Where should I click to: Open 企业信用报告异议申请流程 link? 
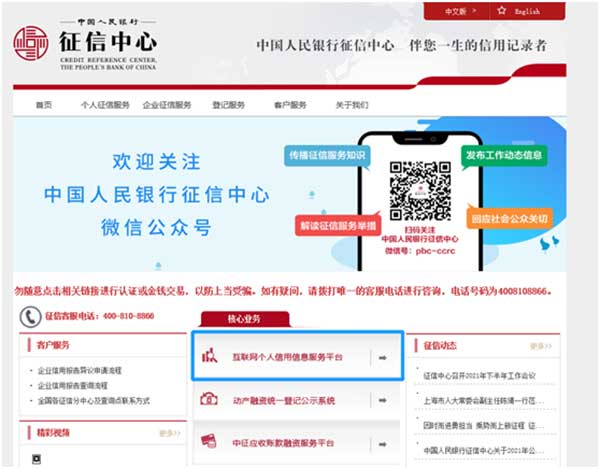[x=80, y=370]
